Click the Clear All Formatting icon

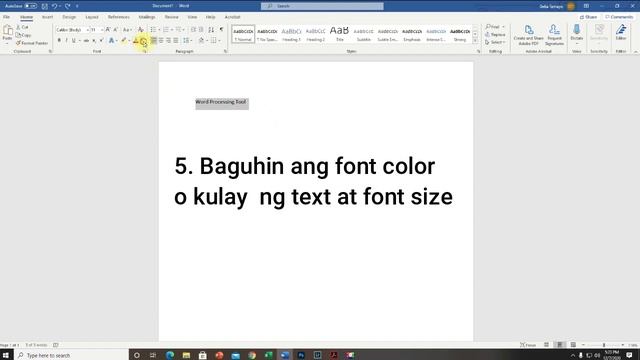140,30
